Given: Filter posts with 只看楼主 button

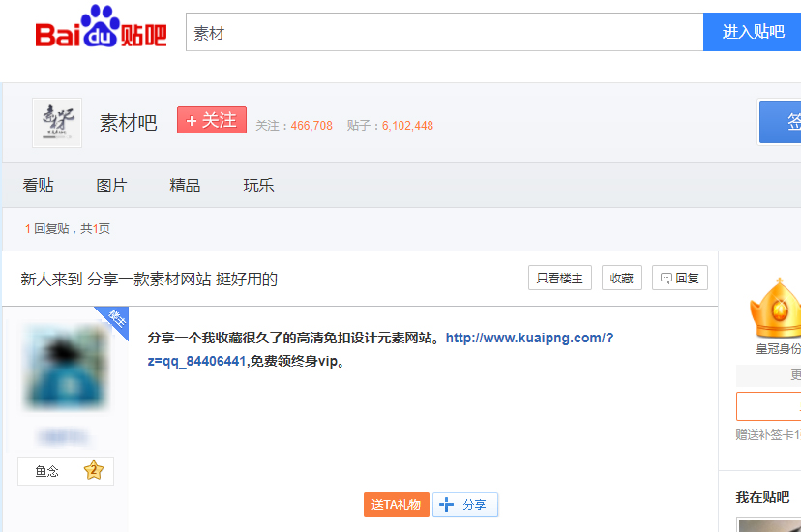Looking at the screenshot, I should tap(560, 278).
